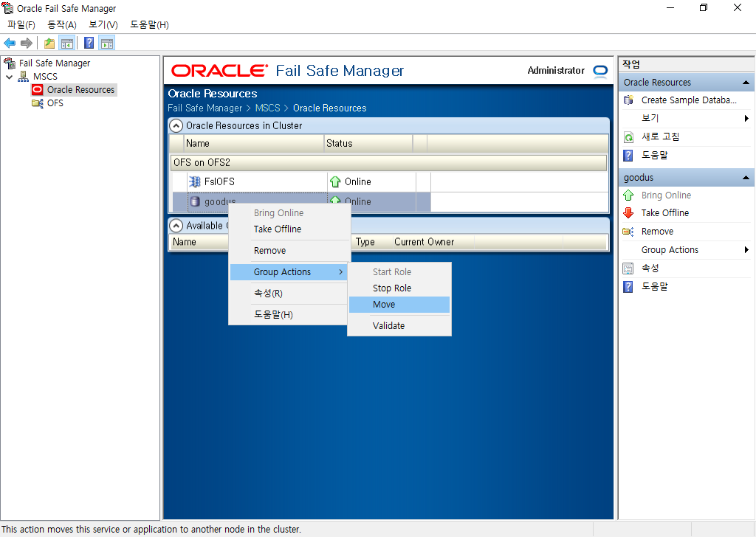Screen dimensions: 756x537
Task: Click the Create Sample Database icon
Action: point(628,100)
